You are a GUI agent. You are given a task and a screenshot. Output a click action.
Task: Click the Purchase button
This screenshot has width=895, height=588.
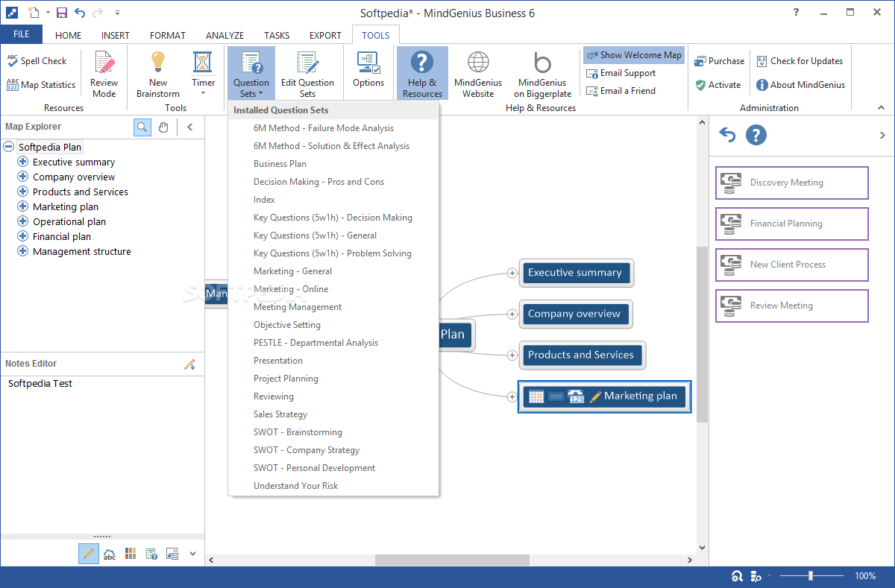click(x=720, y=61)
